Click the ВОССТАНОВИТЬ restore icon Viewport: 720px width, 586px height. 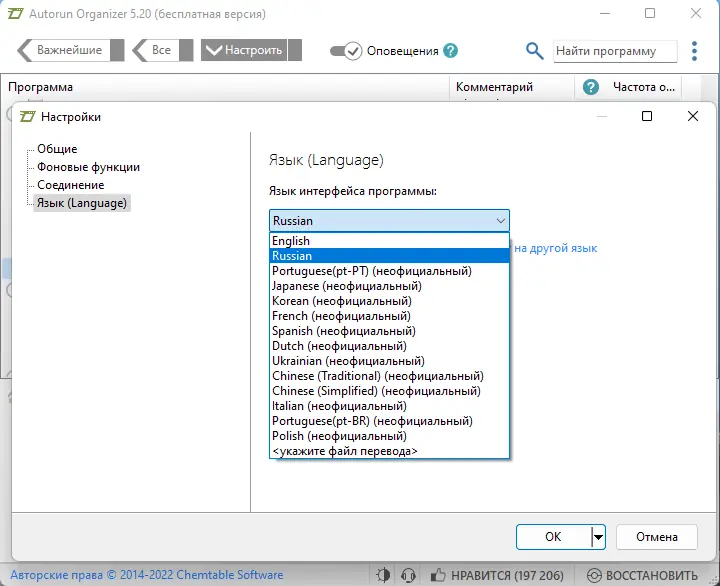(x=594, y=575)
